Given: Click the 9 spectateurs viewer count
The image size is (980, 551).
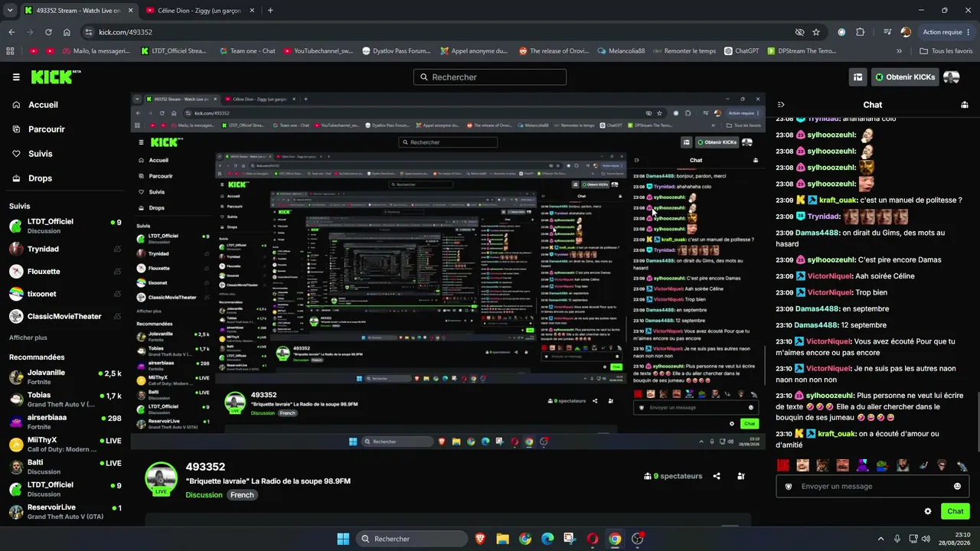Looking at the screenshot, I should click(673, 476).
